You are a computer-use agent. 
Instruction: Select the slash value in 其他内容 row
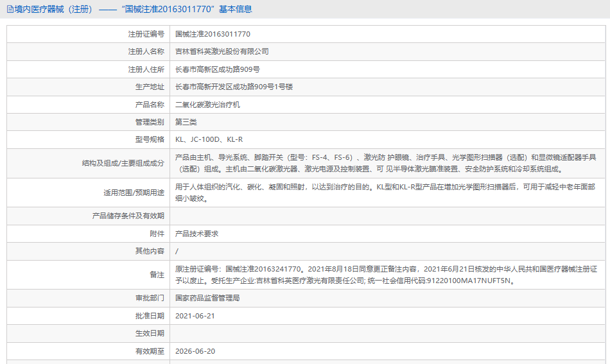click(x=177, y=251)
